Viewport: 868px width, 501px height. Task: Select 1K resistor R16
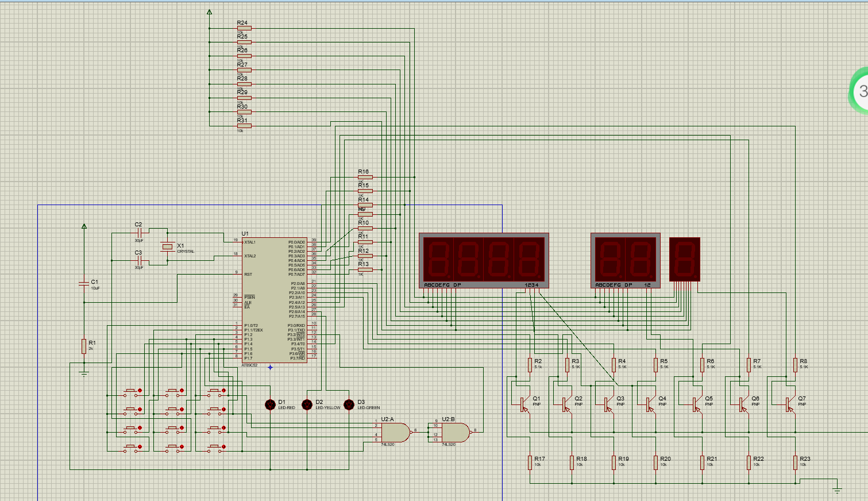tap(365, 177)
